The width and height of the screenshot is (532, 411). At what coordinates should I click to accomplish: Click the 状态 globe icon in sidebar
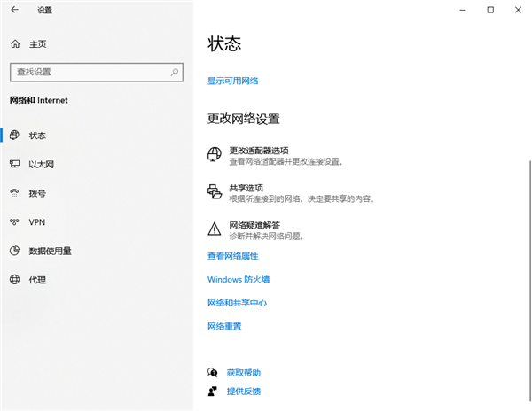tap(14, 136)
